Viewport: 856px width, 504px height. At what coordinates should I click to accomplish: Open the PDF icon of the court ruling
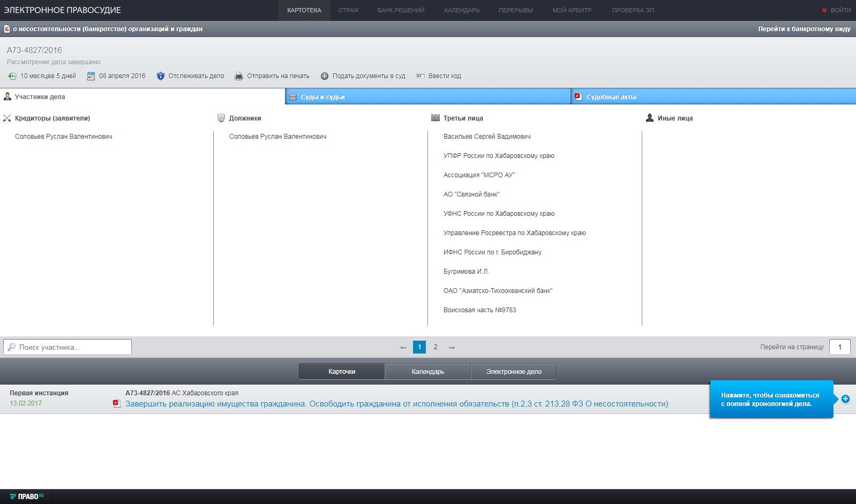point(117,404)
